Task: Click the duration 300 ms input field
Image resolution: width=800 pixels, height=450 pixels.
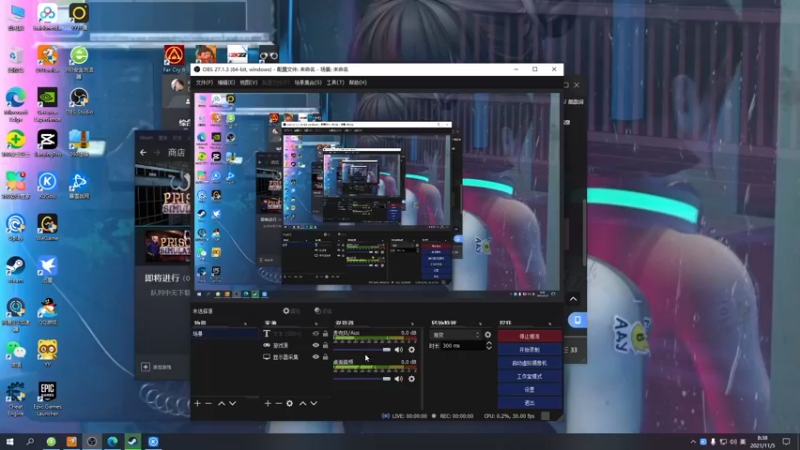Action: tap(463, 346)
